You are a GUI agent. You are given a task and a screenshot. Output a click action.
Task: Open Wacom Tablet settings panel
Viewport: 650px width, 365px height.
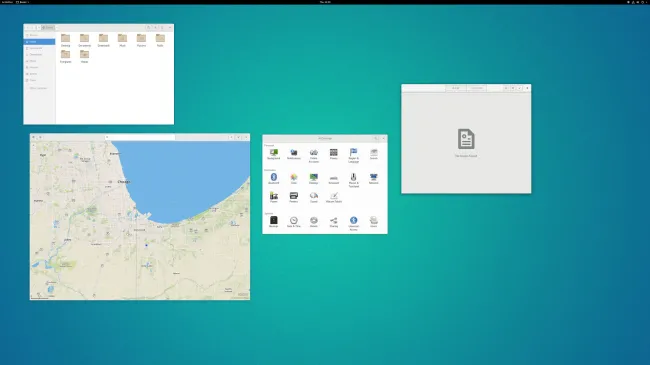tap(334, 197)
